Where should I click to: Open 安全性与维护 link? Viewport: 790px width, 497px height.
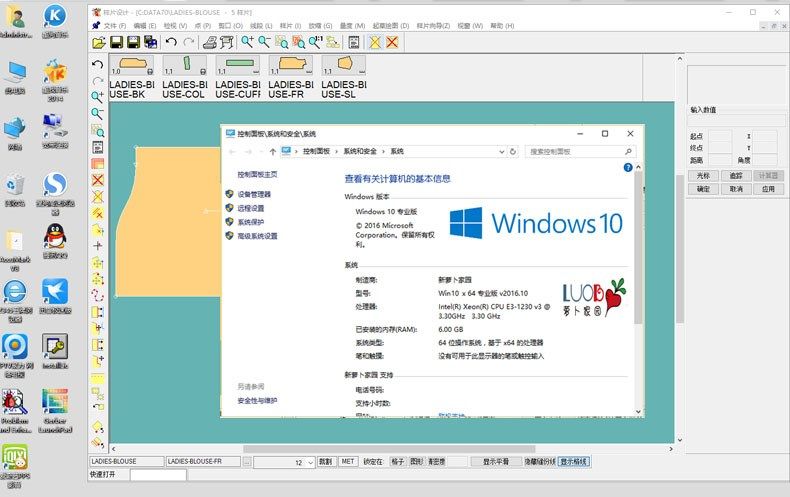point(257,401)
